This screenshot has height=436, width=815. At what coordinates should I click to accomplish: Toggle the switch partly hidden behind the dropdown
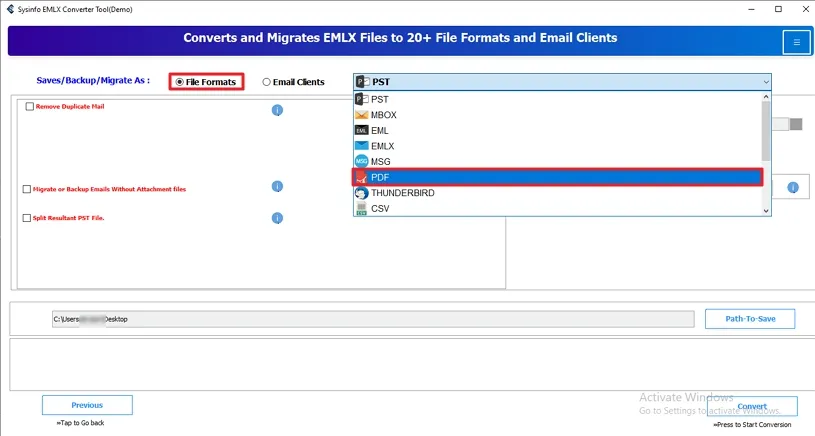click(787, 124)
